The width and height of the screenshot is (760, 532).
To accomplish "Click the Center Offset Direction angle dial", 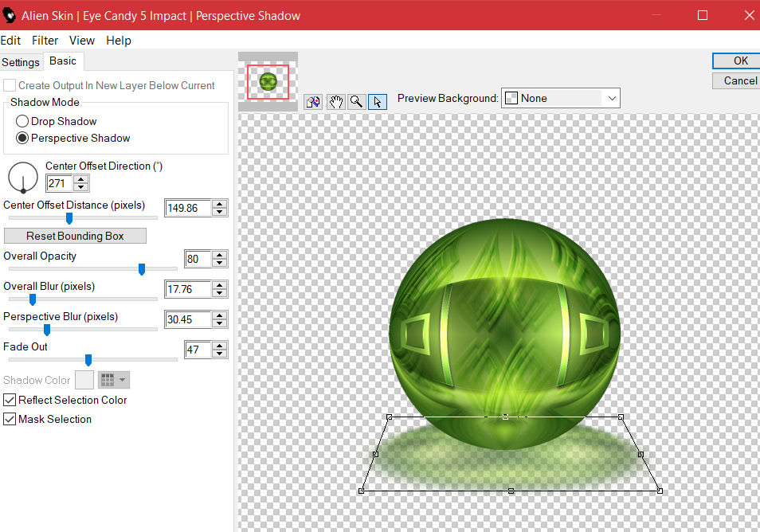I will 23,177.
